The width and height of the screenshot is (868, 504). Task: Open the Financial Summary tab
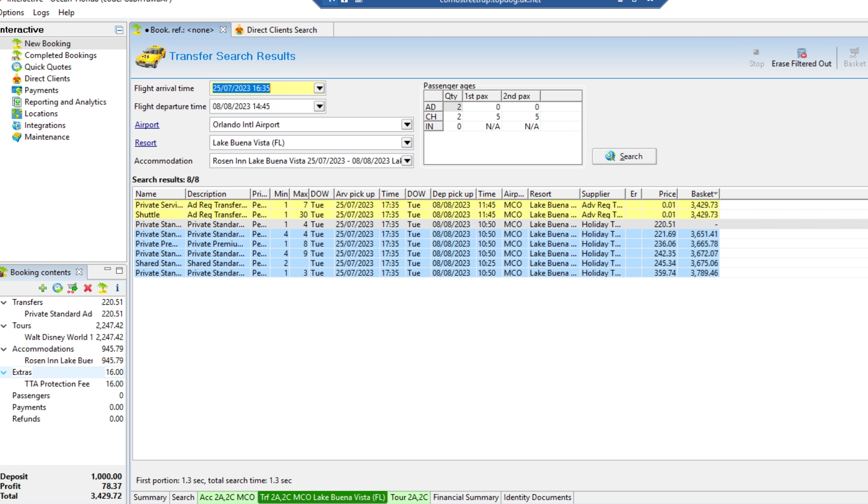(x=466, y=497)
